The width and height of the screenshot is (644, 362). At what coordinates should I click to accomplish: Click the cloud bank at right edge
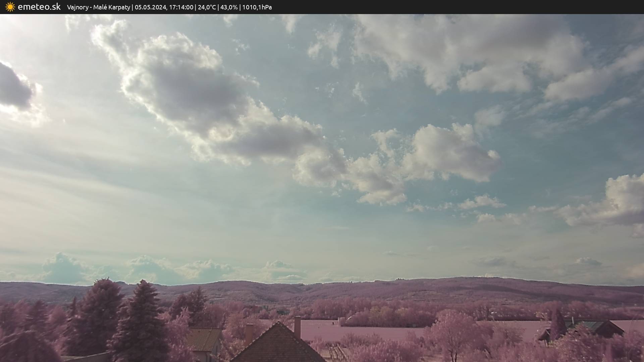tap(621, 201)
